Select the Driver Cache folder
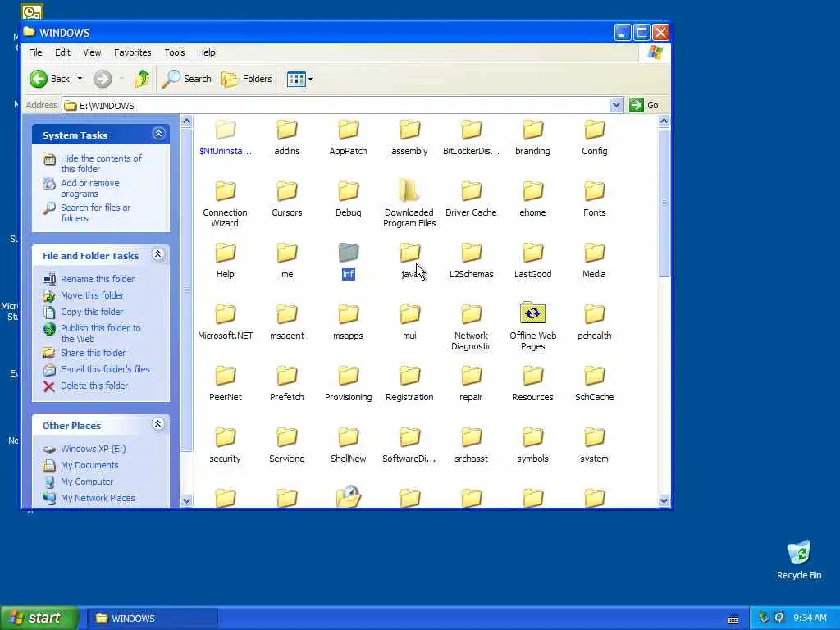Image resolution: width=840 pixels, height=630 pixels. [472, 199]
